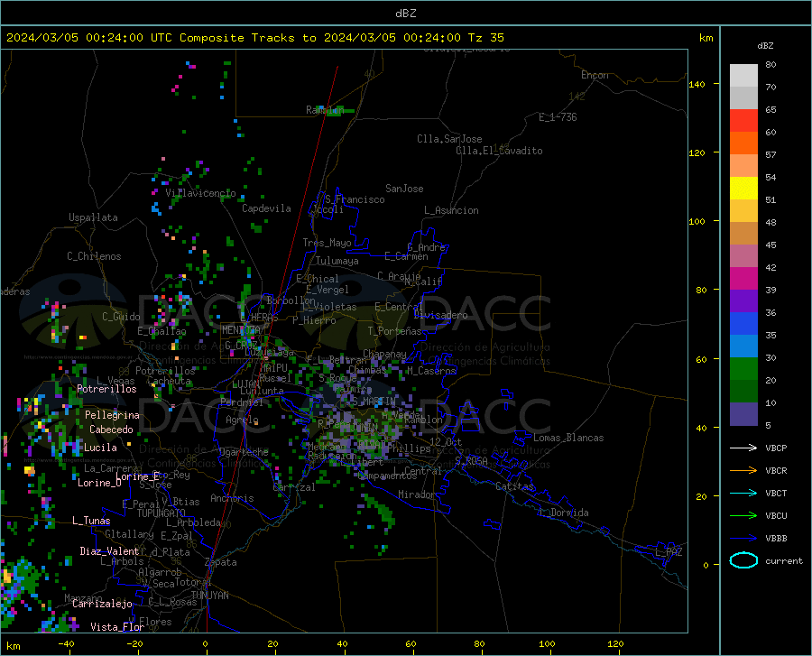Click the Potrerillos pink label
Screen dimensions: 812x656
pyautogui.click(x=106, y=389)
